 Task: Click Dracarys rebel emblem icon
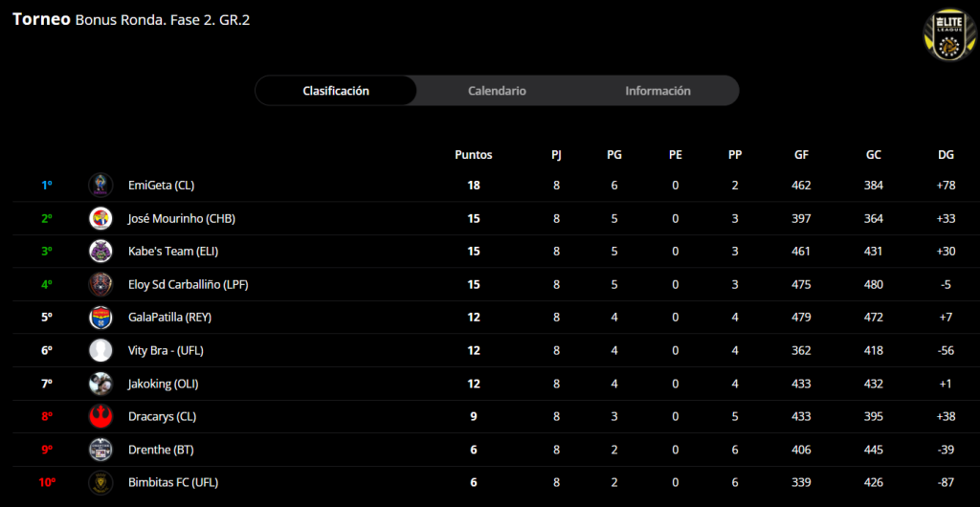tap(100, 416)
